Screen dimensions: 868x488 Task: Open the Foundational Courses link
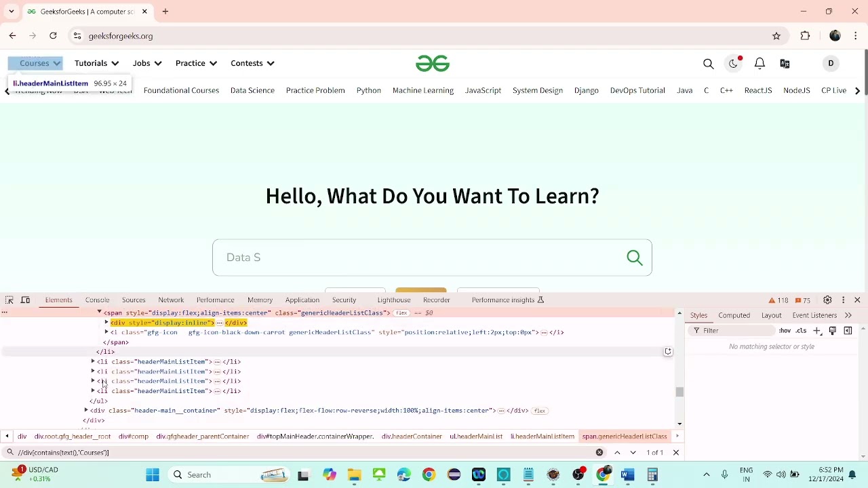(x=181, y=90)
